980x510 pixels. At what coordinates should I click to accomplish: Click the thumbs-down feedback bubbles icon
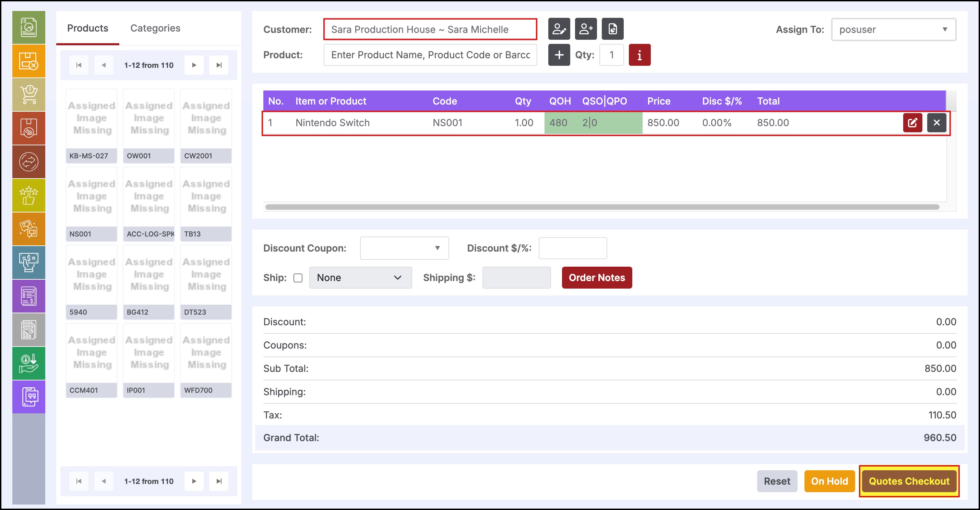tap(28, 229)
